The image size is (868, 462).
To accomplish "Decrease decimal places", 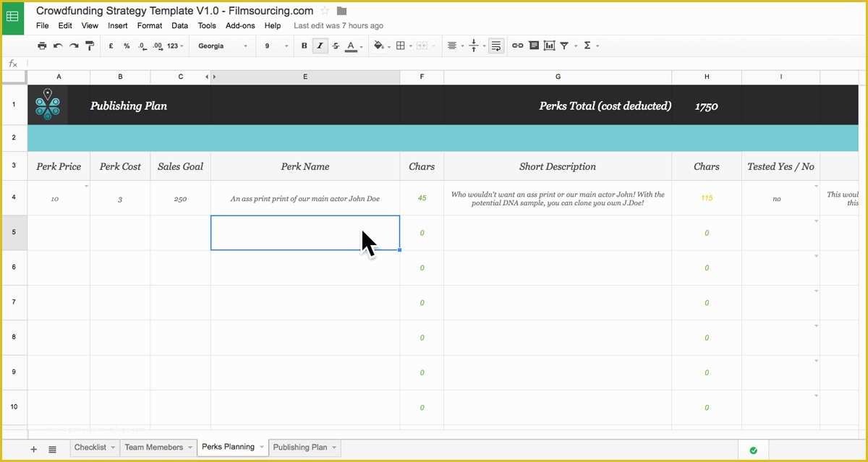I will click(142, 46).
